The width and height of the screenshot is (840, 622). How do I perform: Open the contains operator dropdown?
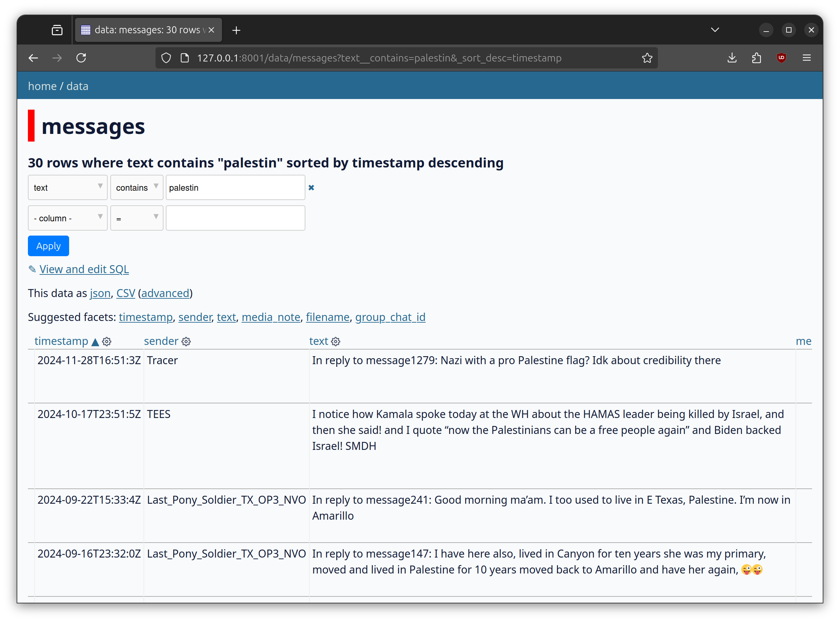coord(137,187)
